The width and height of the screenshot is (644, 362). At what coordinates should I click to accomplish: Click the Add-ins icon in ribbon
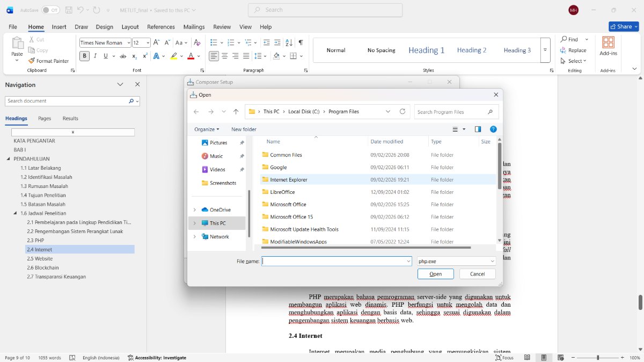click(x=608, y=47)
